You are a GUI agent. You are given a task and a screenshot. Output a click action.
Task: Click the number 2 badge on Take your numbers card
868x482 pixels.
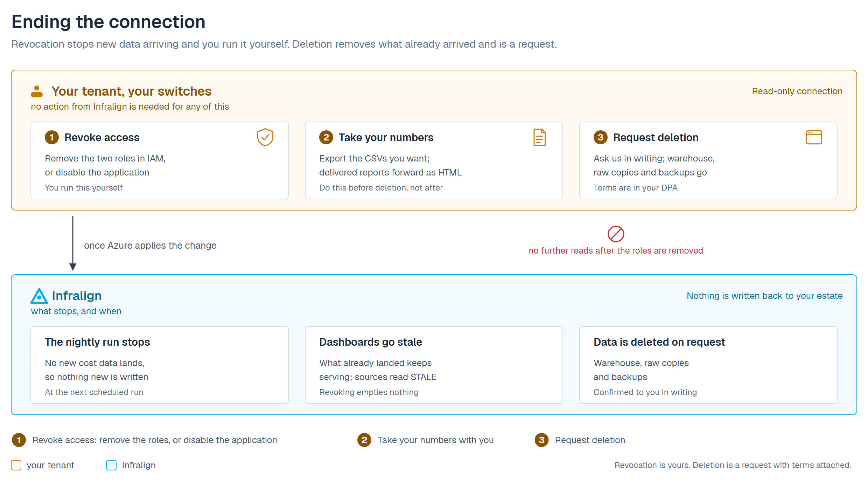coord(326,137)
